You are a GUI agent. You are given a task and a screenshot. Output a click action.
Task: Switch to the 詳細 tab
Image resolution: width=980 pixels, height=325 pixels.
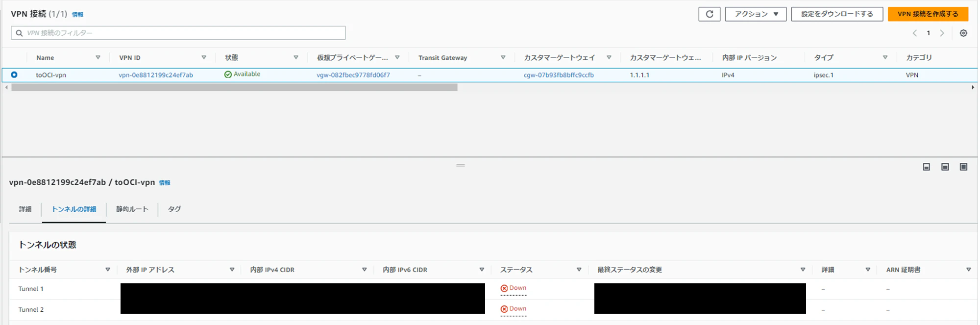click(x=25, y=209)
